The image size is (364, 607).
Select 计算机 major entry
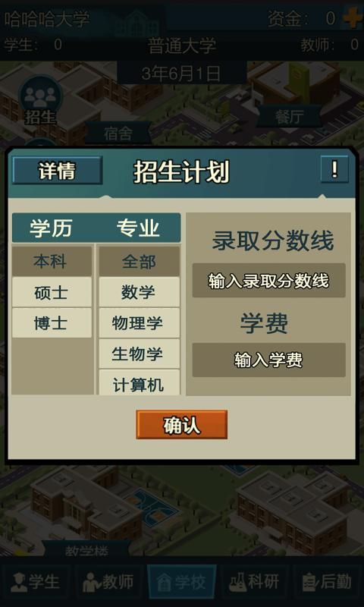[x=140, y=382]
